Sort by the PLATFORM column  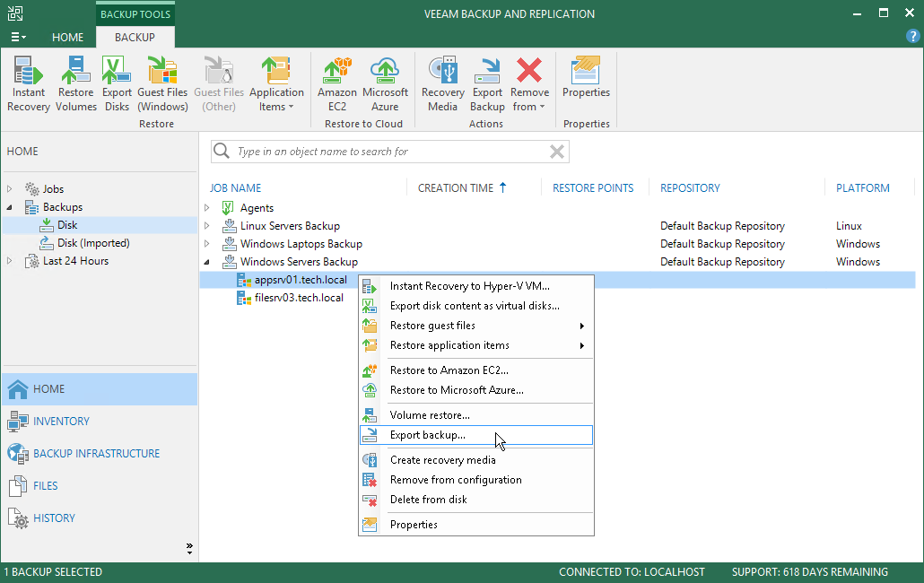click(863, 187)
